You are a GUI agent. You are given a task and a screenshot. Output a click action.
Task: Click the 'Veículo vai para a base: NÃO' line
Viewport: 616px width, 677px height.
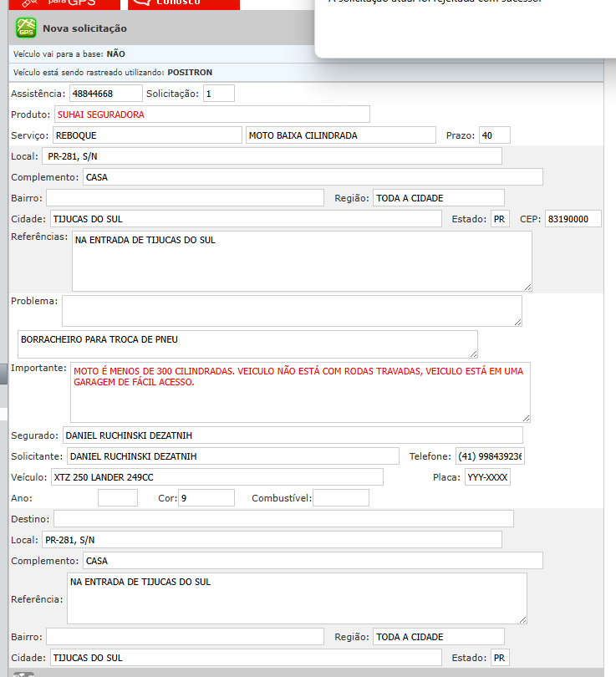coord(69,54)
